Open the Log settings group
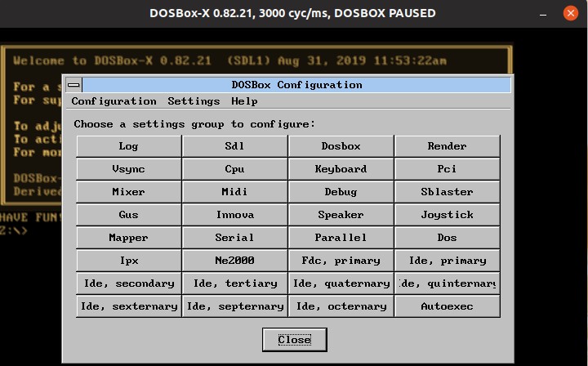 [129, 146]
